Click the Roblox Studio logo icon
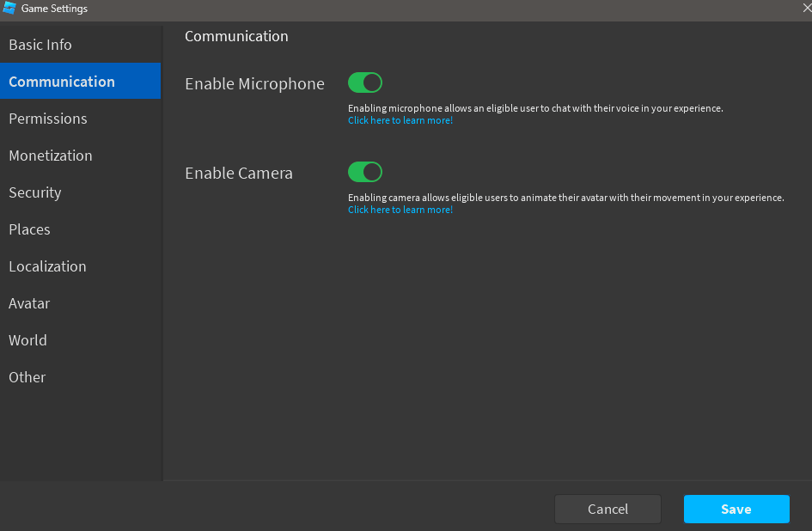The width and height of the screenshot is (812, 531). click(9, 8)
